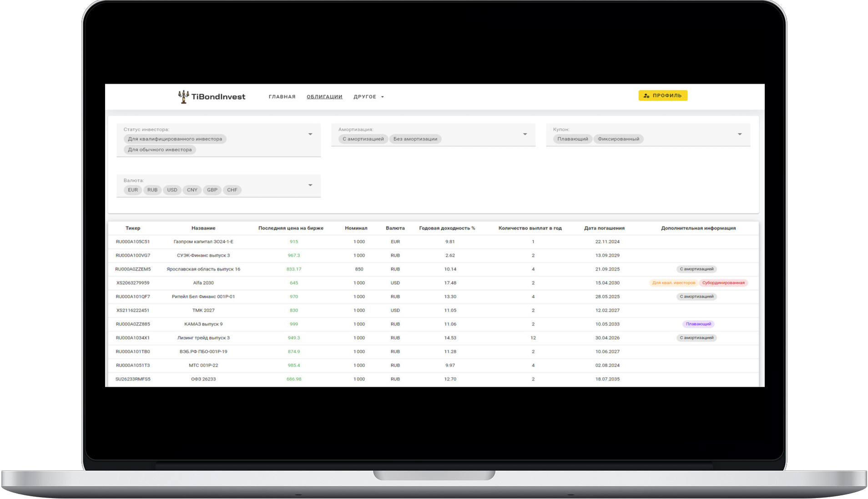Click the ТМК 2027 bond name
868x499 pixels.
tap(203, 311)
